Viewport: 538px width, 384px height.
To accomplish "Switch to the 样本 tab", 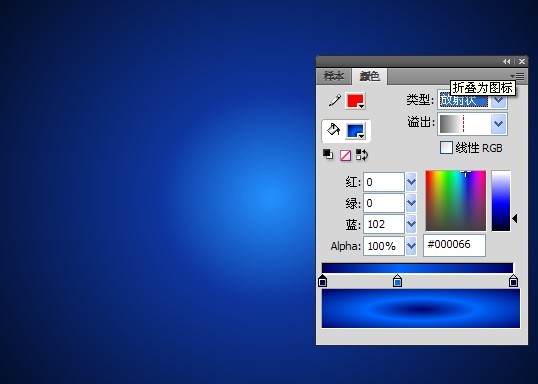I will pyautogui.click(x=334, y=76).
